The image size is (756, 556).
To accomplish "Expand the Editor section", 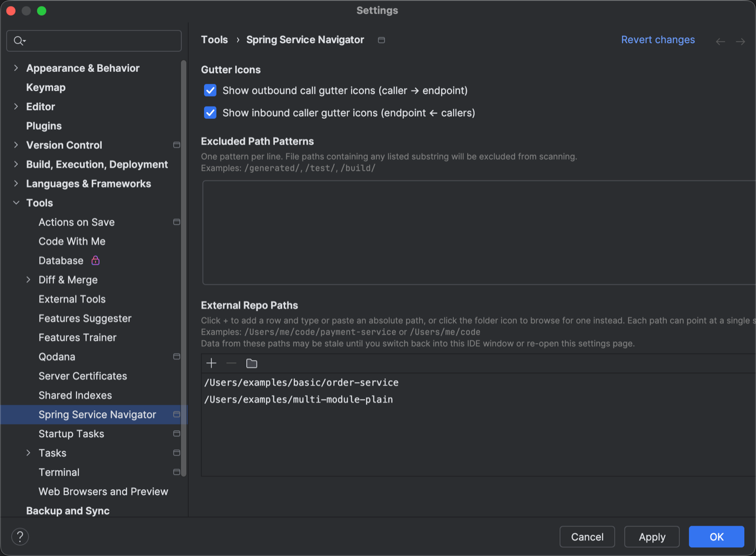I will 16,106.
